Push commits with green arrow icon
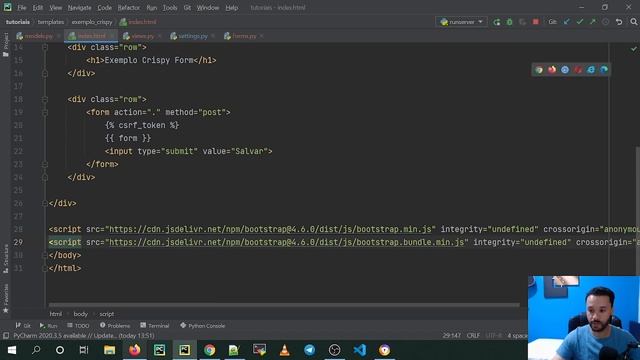 (x=593, y=22)
